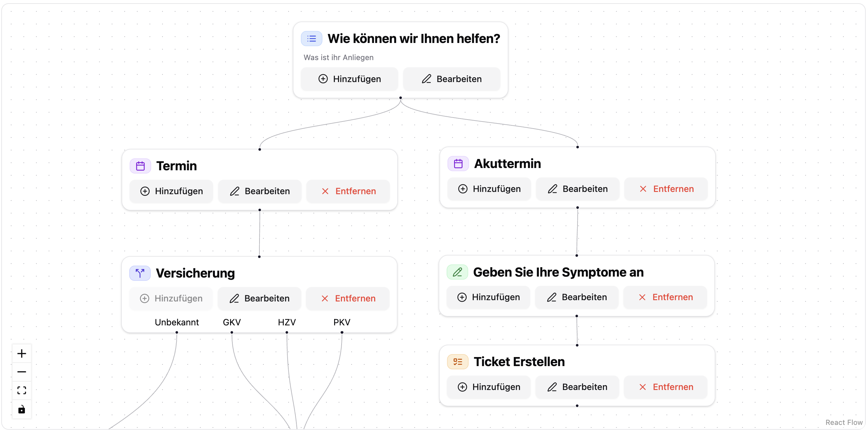868x432 pixels.
Task: Click the calendar icon on the Akuttermin node
Action: (x=458, y=163)
